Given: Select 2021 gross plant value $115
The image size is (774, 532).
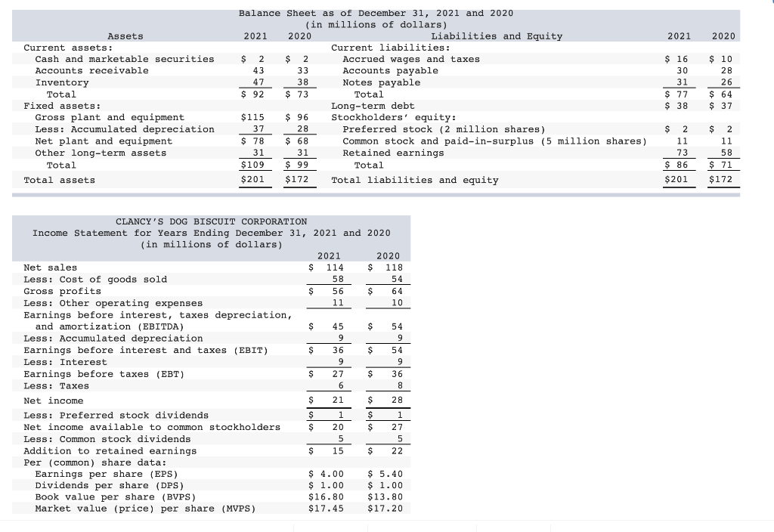Looking at the screenshot, I should click(x=252, y=117).
